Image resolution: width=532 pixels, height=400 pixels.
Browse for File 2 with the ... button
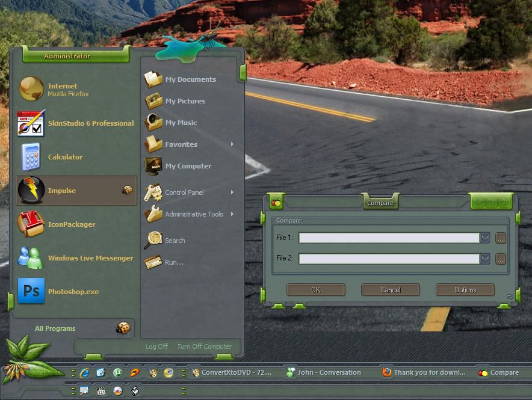[501, 259]
